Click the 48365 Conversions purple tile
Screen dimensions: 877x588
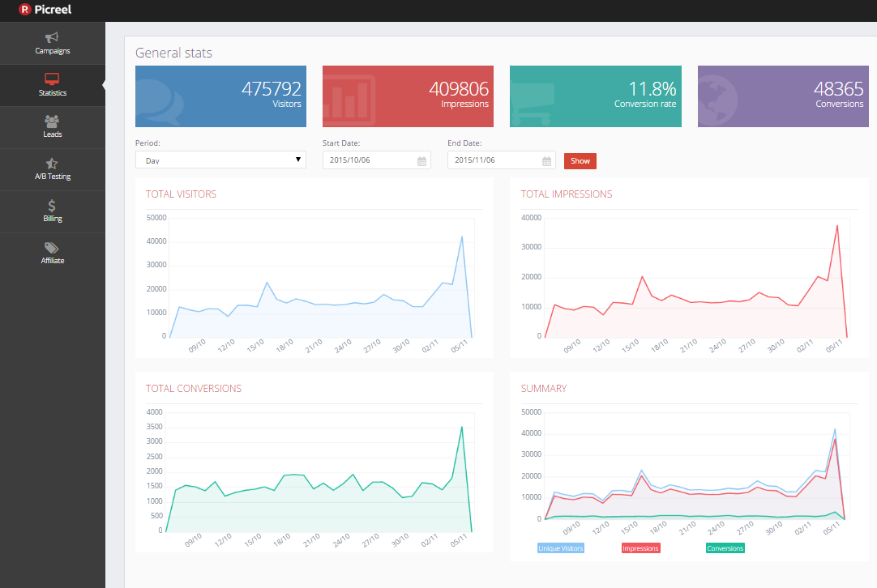click(x=783, y=96)
